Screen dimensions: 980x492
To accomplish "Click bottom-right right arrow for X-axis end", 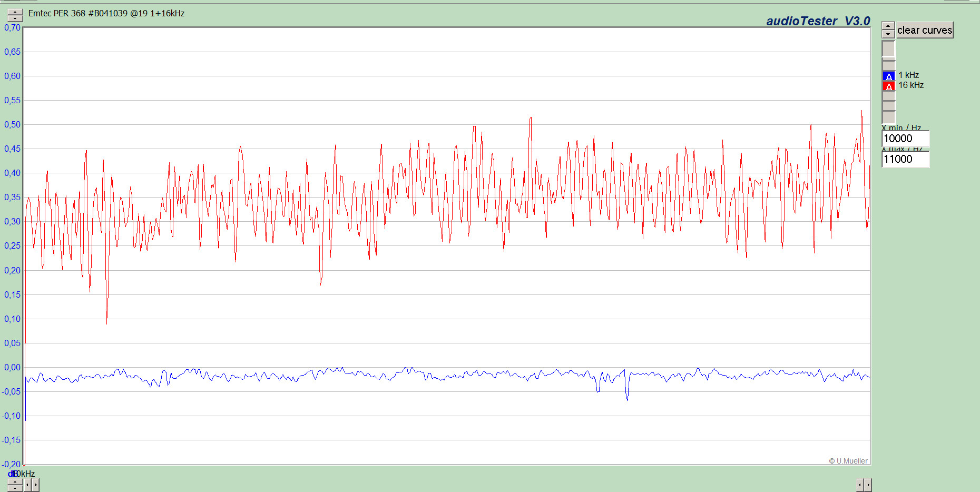I will [868, 485].
